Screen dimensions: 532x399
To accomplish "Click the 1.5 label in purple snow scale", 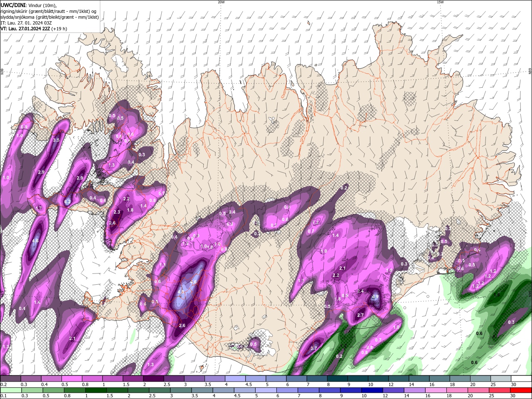I will point(126,384).
